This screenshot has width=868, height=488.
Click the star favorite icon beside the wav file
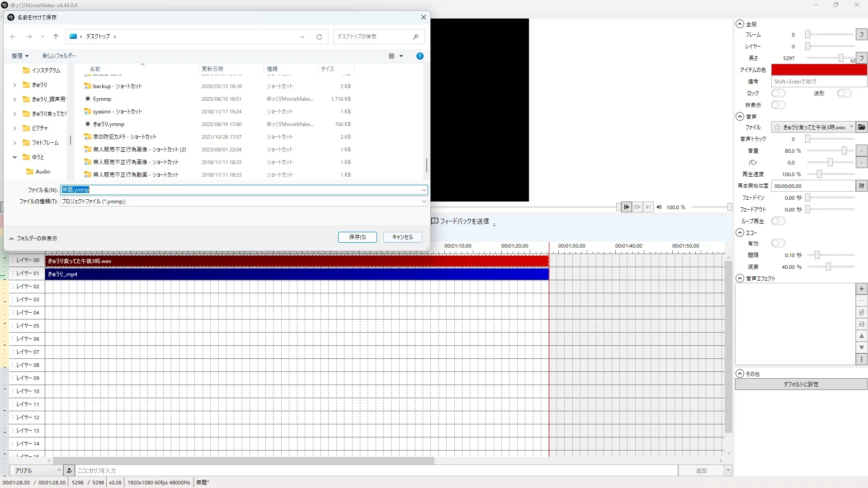778,127
